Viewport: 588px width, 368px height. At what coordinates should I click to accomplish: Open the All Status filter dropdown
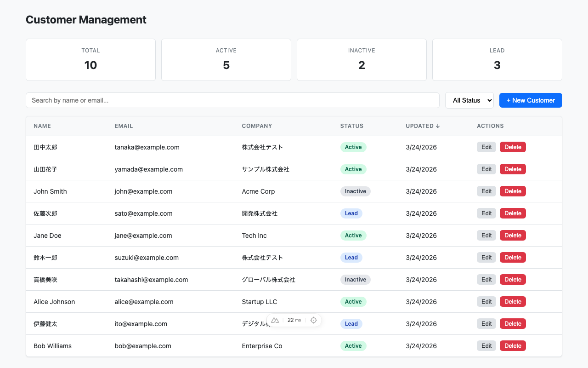(469, 100)
